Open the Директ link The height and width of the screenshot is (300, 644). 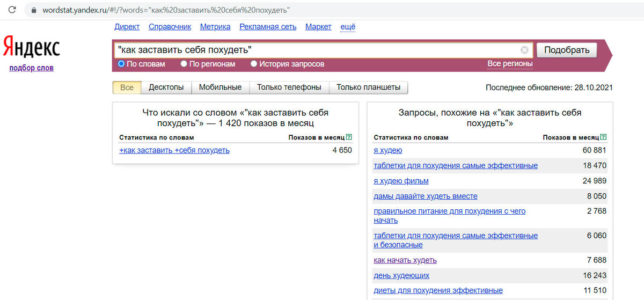[x=127, y=27]
